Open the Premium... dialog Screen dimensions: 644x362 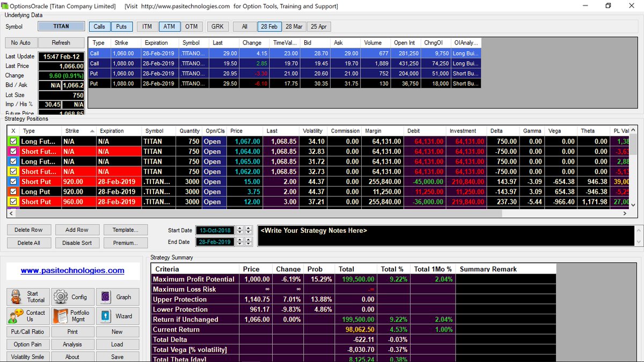125,242
